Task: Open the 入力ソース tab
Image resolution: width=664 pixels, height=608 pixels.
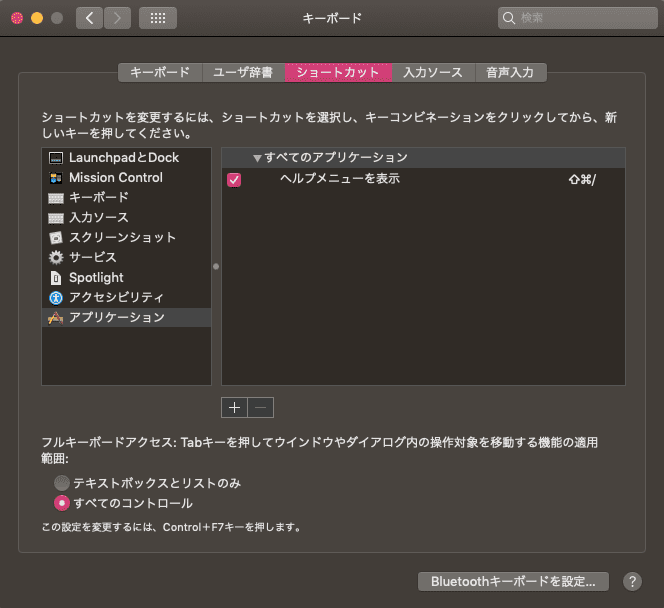Action: [x=433, y=72]
